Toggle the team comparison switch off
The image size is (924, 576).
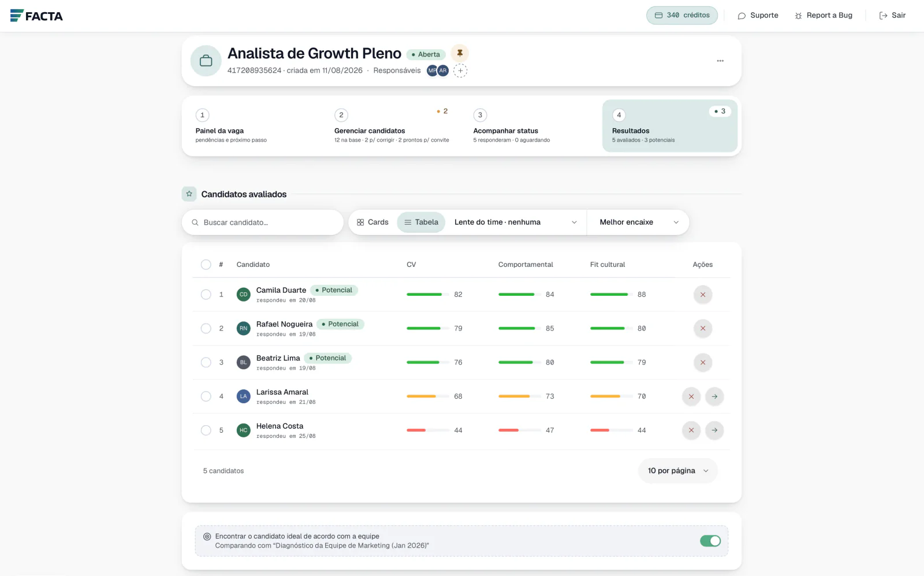click(x=710, y=541)
